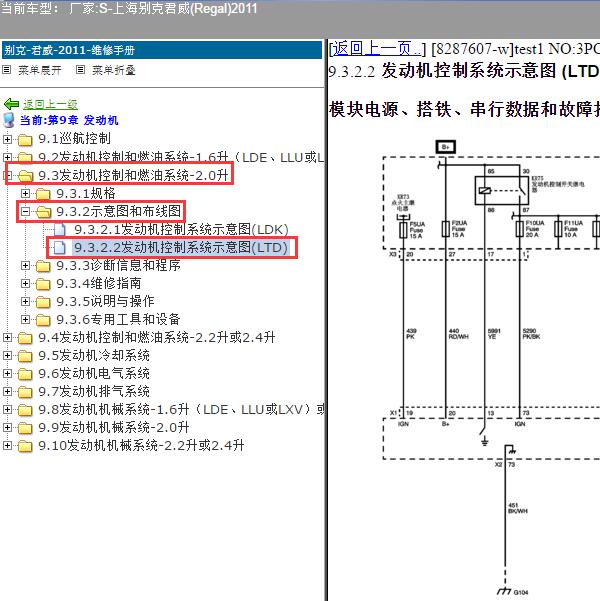The image size is (600, 601).
Task: Select 9.7发动机排气系统 tree item
Action: coord(94,391)
